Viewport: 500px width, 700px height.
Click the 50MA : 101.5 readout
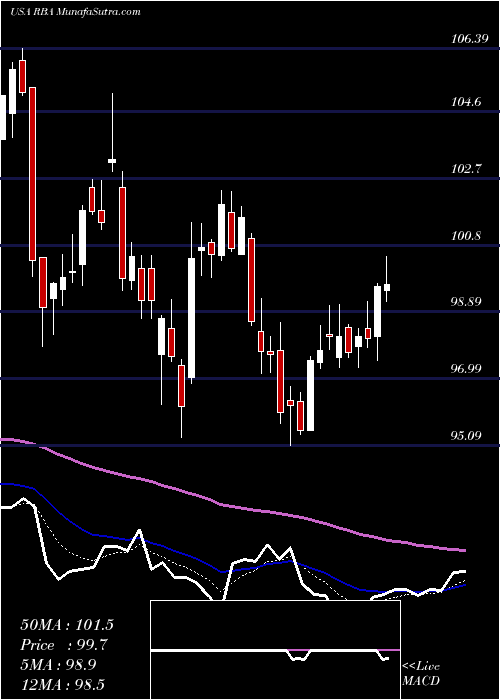coord(67,625)
